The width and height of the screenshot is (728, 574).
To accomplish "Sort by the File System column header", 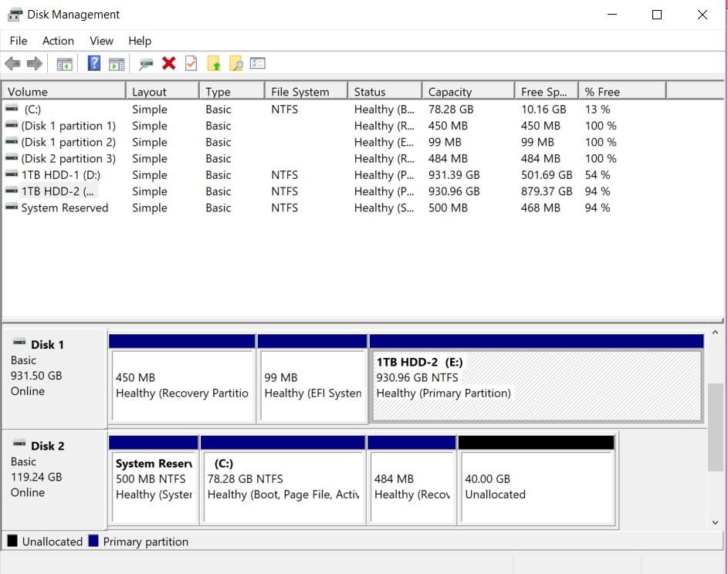I will (306, 91).
